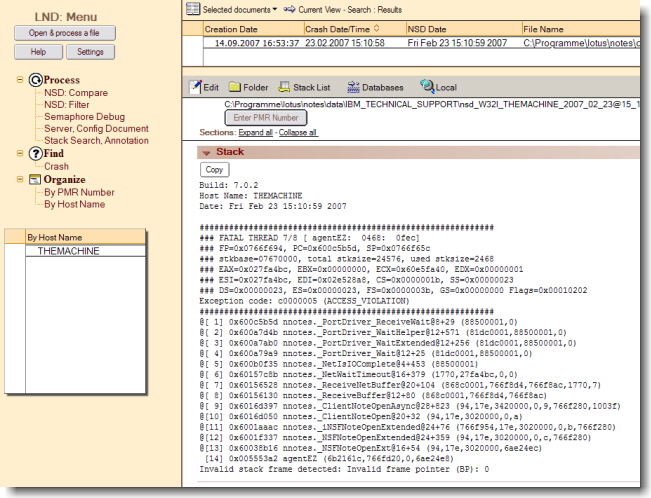Open Server, Config Document entry
The width and height of the screenshot is (651, 498).
96,129
